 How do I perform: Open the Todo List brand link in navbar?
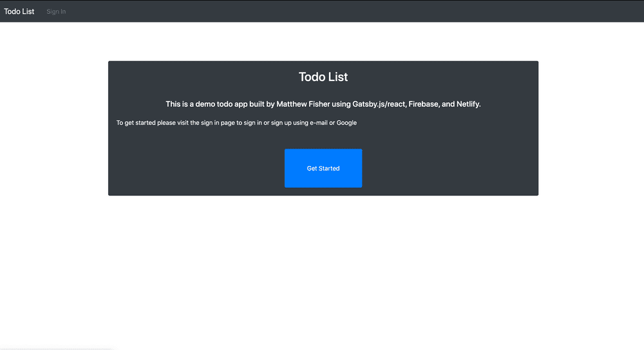coord(19,12)
